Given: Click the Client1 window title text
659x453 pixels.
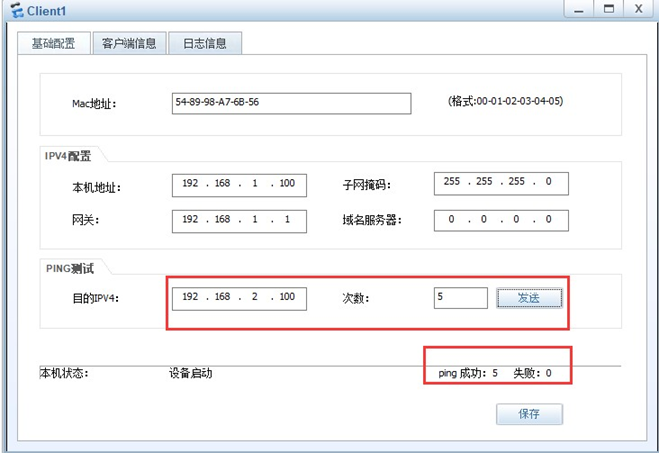Looking at the screenshot, I should coord(46,11).
